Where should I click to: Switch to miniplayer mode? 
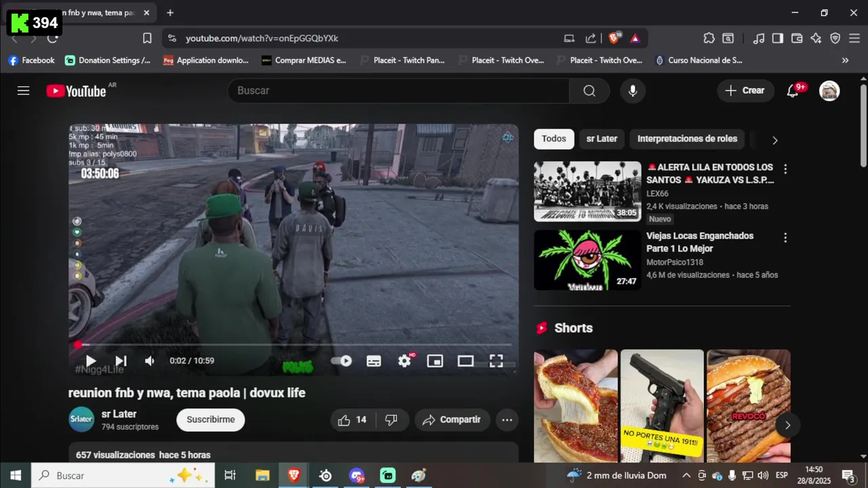[x=435, y=361]
